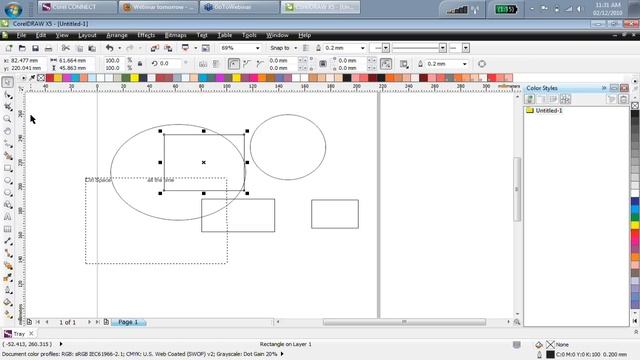Select the Pick tool in toolbox
Viewport: 640px width, 360px height.
[7, 82]
